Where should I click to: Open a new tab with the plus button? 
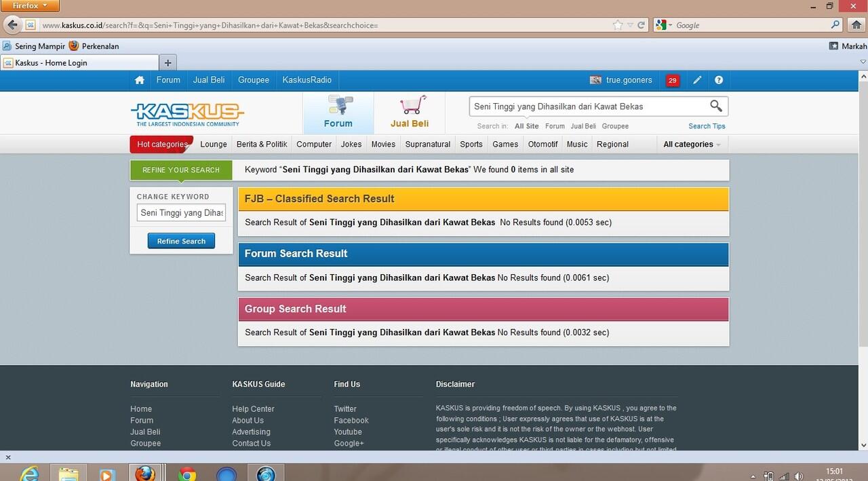click(x=167, y=62)
